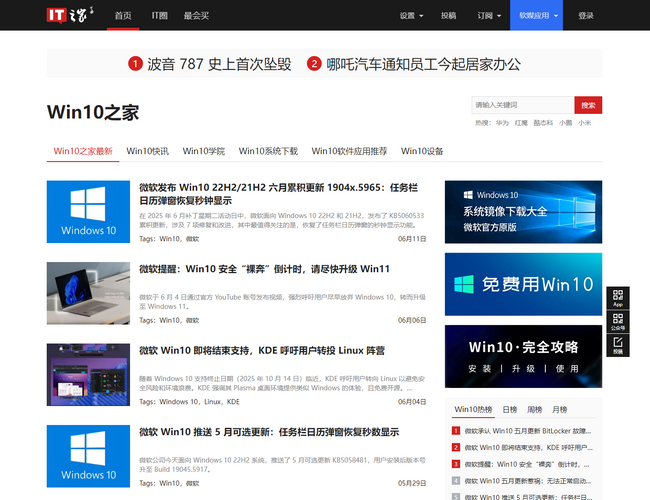Screen dimensions: 650x500
Task: Switch ranking to 月榜
Action: click(x=559, y=410)
